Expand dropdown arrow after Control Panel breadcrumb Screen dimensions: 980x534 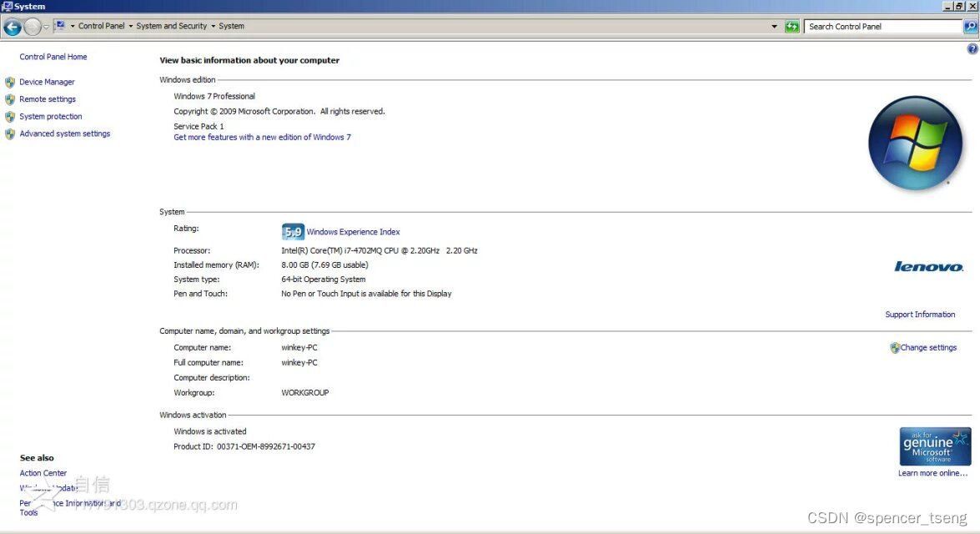(x=131, y=26)
